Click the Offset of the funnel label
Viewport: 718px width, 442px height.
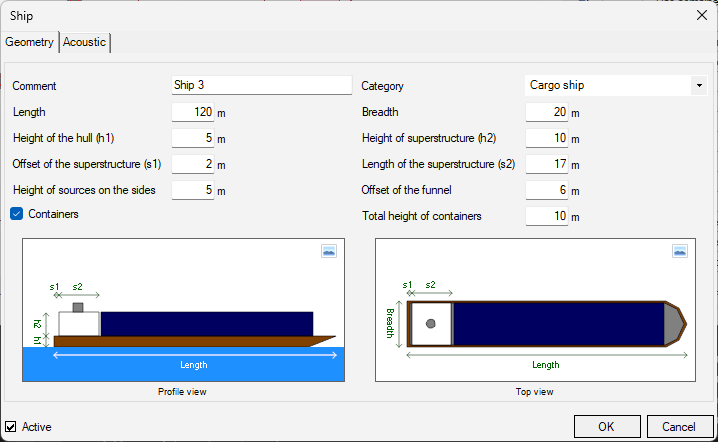pos(407,190)
